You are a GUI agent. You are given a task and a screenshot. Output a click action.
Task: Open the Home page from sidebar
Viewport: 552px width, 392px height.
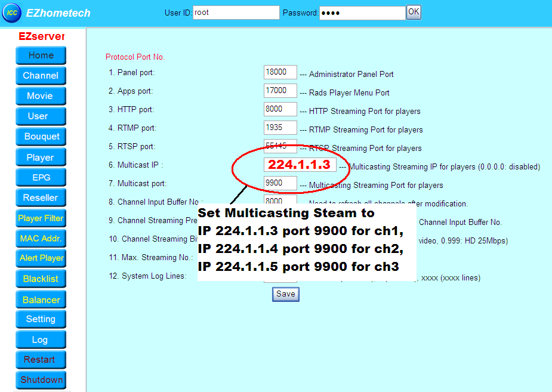pyautogui.click(x=41, y=55)
